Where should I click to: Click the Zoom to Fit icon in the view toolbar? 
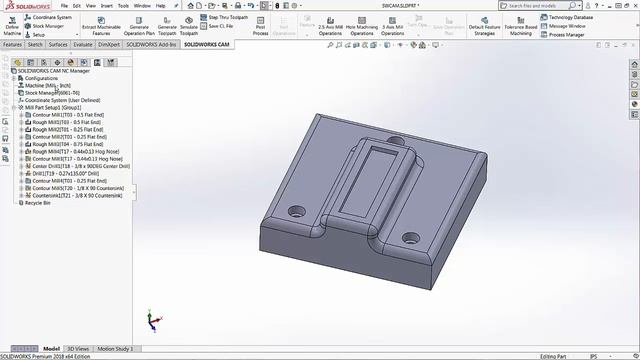tap(330, 45)
